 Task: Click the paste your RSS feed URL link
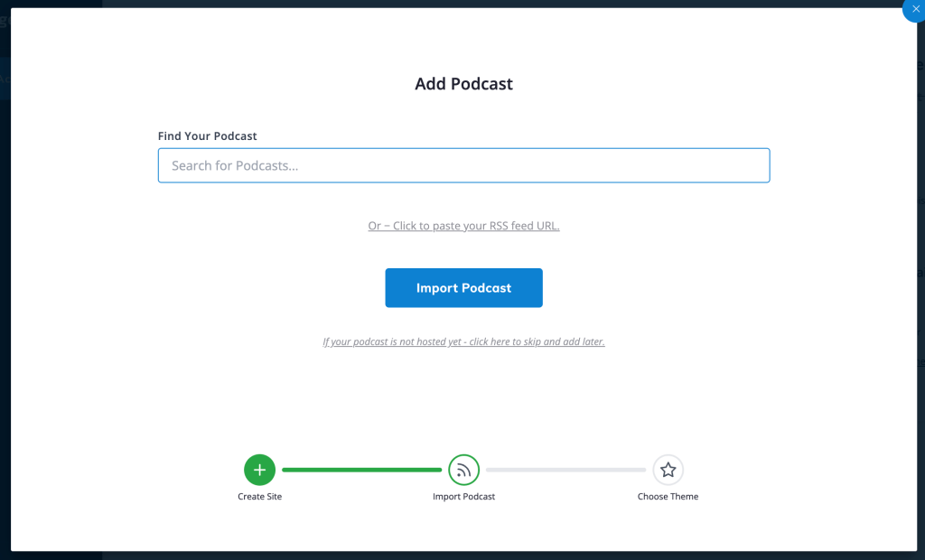pos(463,225)
